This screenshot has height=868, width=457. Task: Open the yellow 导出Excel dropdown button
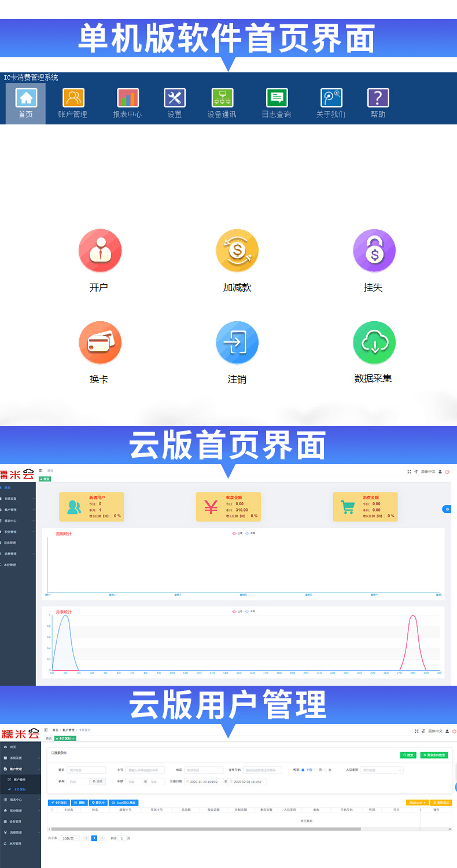coord(417,803)
